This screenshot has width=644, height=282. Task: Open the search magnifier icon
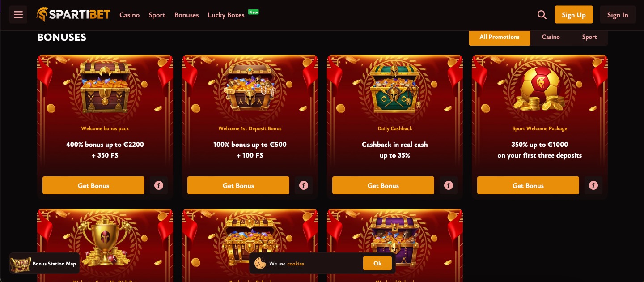click(542, 15)
